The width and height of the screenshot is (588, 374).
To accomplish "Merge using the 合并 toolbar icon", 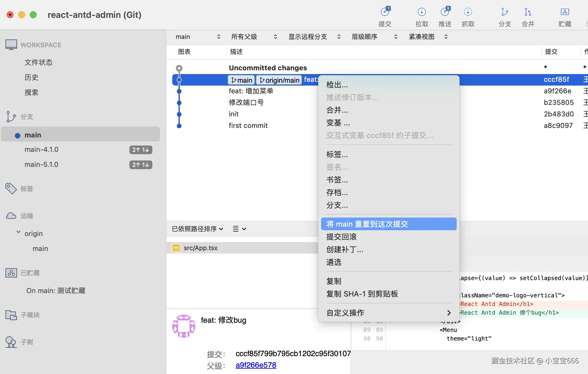I will (528, 16).
